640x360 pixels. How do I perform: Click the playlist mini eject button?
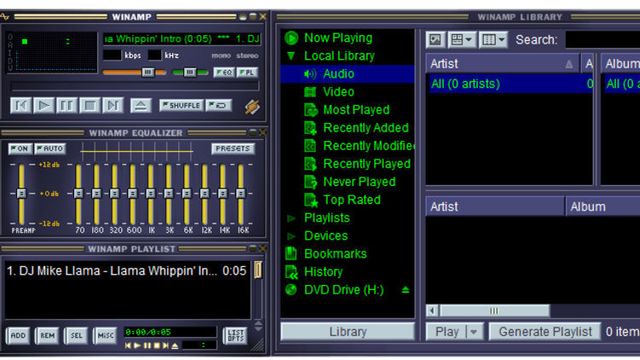[175, 346]
